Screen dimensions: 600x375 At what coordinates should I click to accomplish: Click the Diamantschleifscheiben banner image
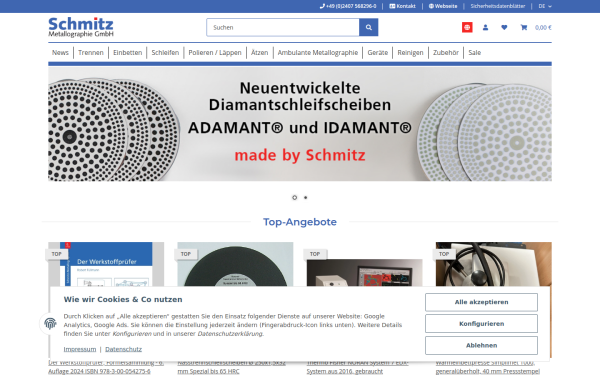(300, 124)
